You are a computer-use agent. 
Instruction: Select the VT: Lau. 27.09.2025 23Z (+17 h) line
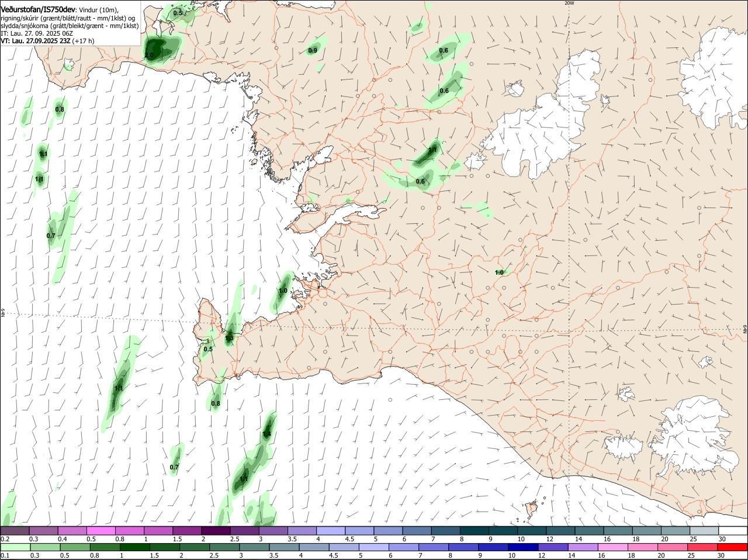[x=47, y=41]
